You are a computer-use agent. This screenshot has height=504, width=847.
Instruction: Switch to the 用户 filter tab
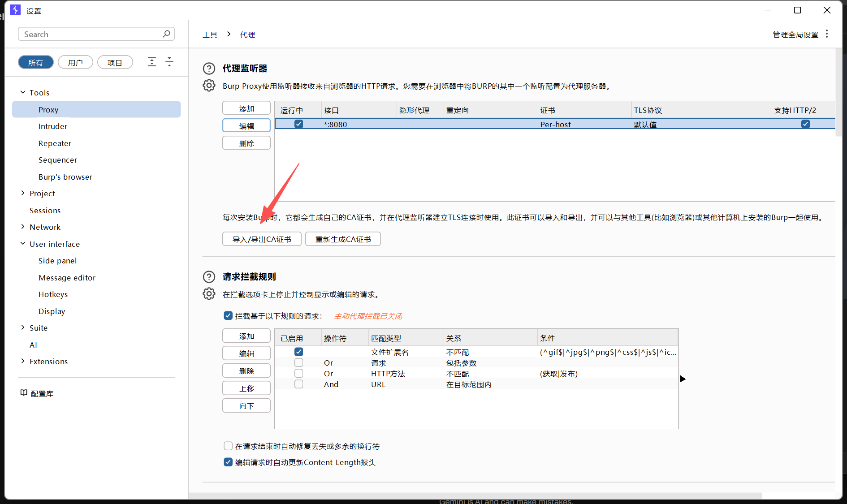coord(75,62)
